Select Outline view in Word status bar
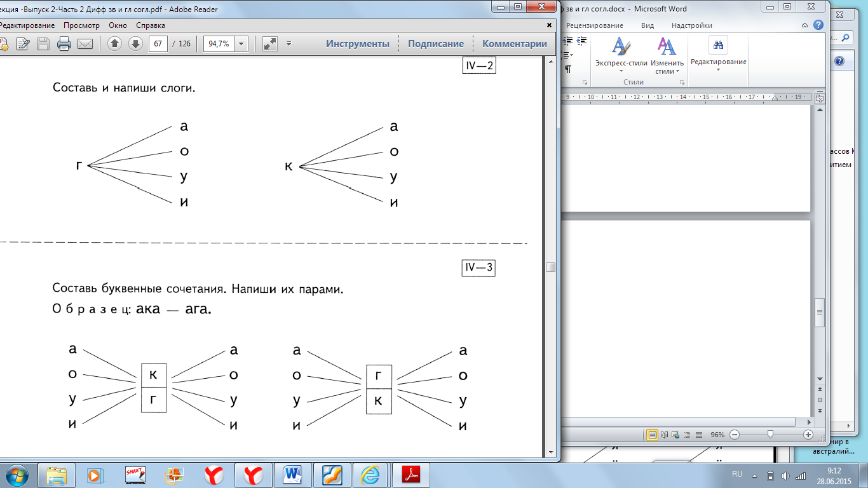Image resolution: width=868 pixels, height=488 pixels. 687,435
